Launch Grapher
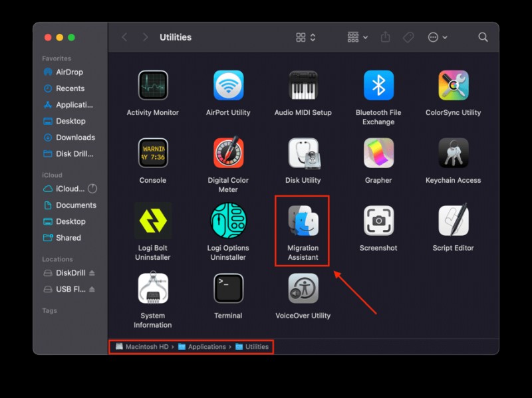Viewport: 532px width, 398px height. pyautogui.click(x=378, y=153)
